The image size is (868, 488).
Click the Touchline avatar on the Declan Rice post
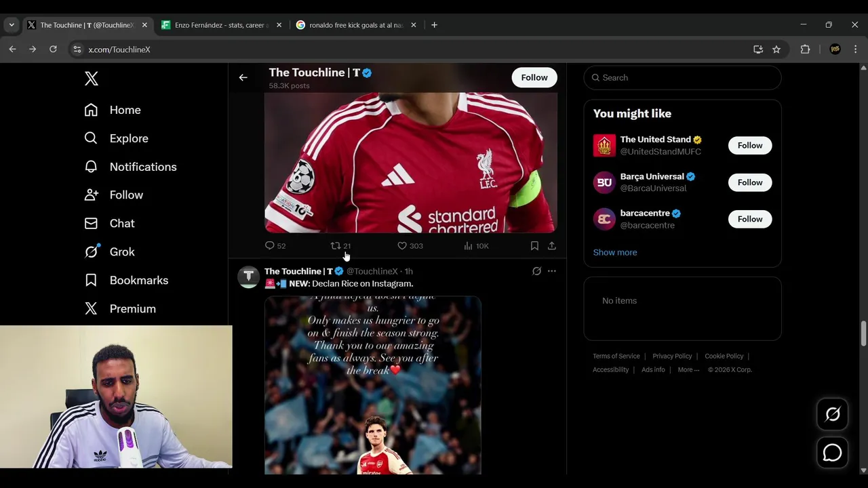(x=248, y=277)
